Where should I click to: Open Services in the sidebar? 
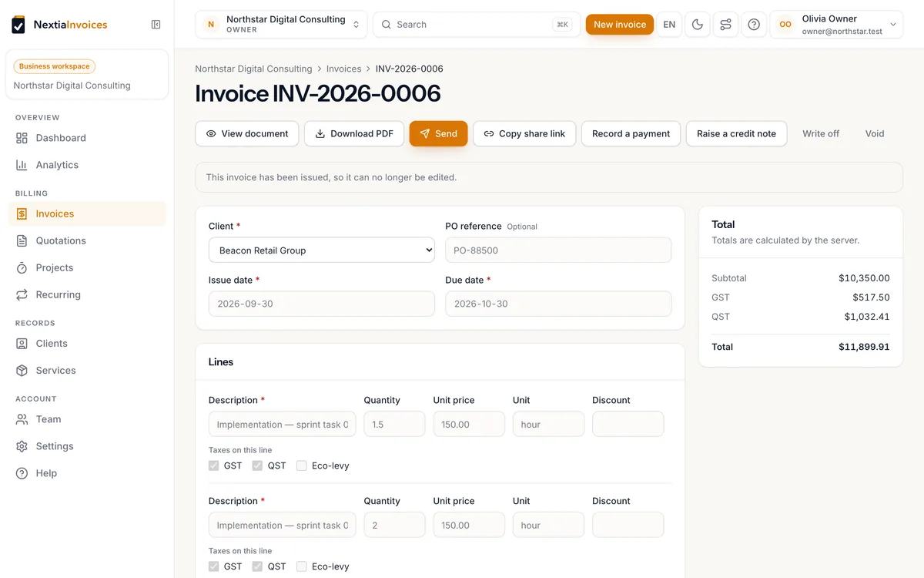pos(87,371)
